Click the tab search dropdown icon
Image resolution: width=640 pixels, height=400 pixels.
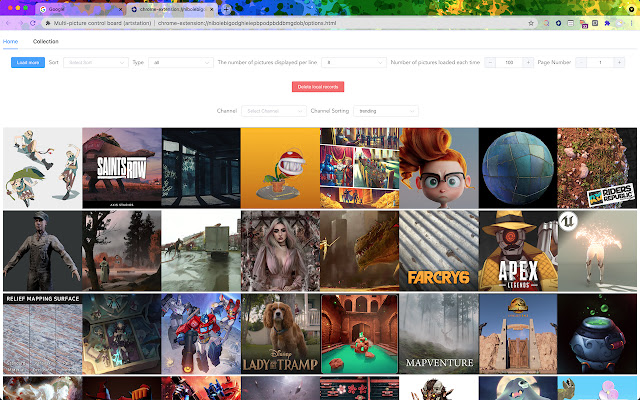click(x=631, y=9)
